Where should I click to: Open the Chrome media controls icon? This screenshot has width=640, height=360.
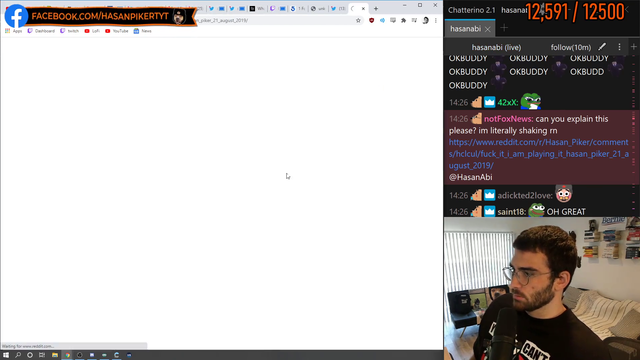coord(414,20)
